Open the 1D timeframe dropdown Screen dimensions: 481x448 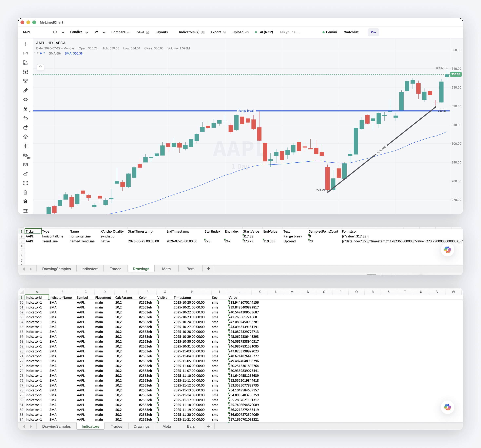(58, 32)
